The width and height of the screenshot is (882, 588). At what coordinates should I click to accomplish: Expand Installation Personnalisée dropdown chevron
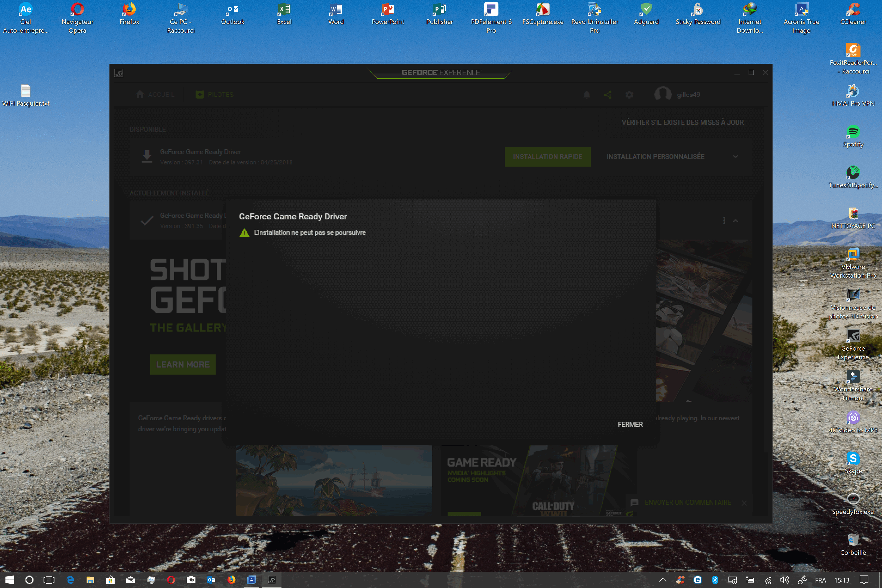point(735,157)
